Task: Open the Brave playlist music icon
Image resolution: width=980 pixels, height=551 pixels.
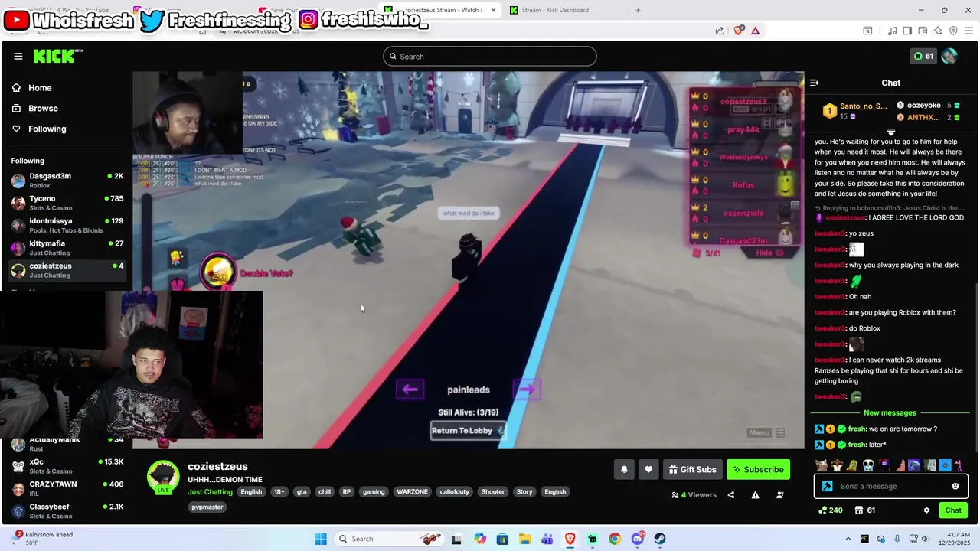Action: click(892, 31)
